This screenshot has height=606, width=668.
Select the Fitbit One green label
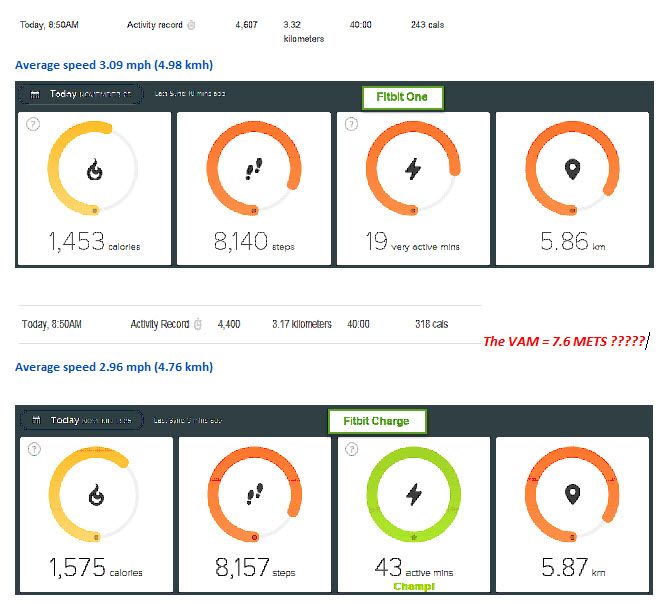click(x=402, y=98)
